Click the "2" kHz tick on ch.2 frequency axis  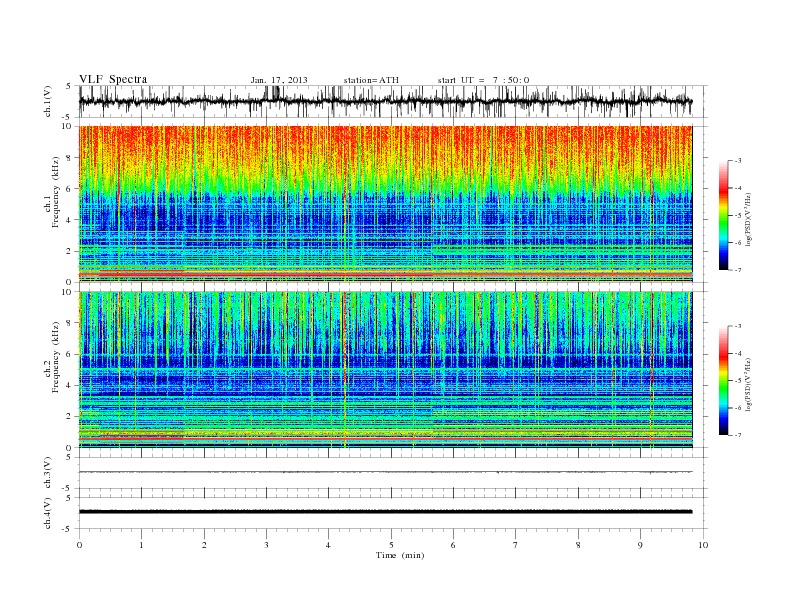pyautogui.click(x=69, y=417)
